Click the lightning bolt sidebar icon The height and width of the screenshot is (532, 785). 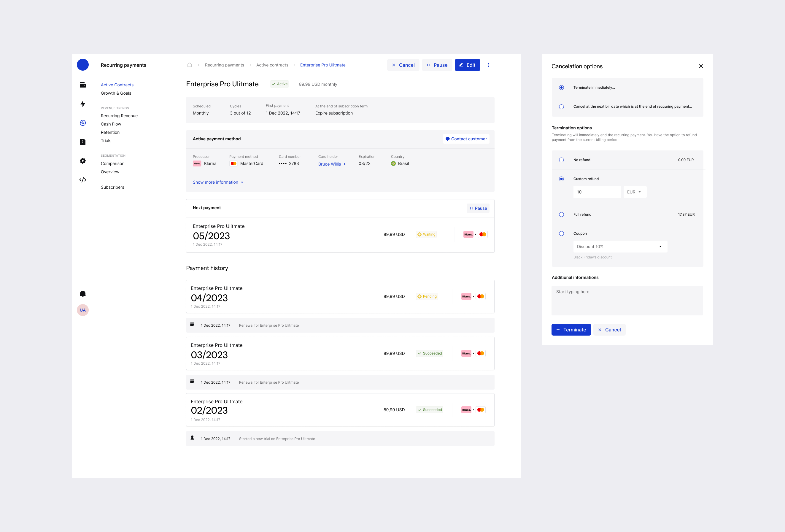(82, 104)
